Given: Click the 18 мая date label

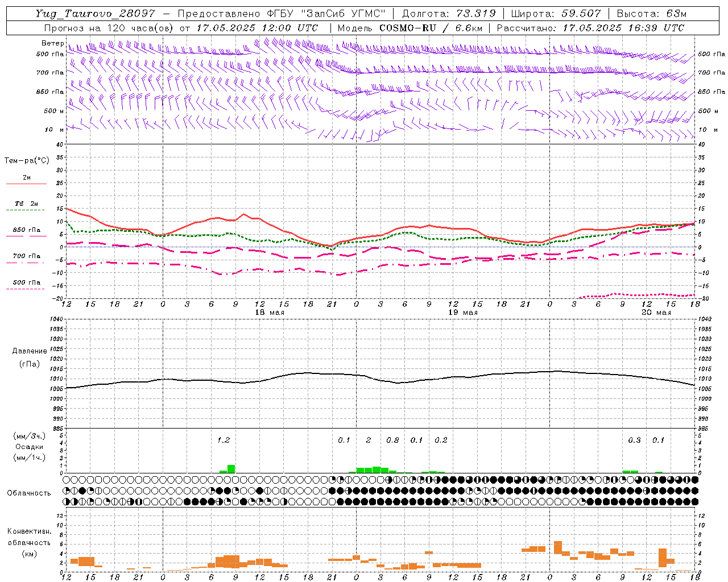Looking at the screenshot, I should (270, 313).
